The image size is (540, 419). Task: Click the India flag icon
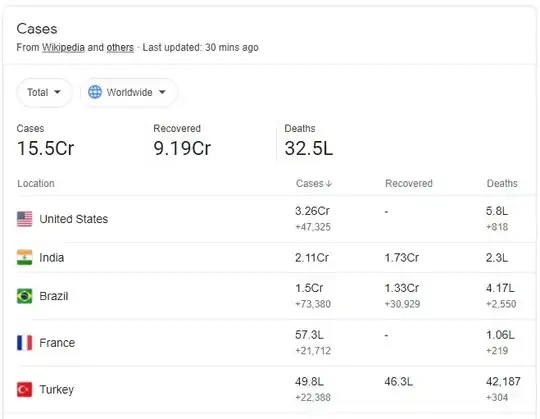click(x=24, y=258)
